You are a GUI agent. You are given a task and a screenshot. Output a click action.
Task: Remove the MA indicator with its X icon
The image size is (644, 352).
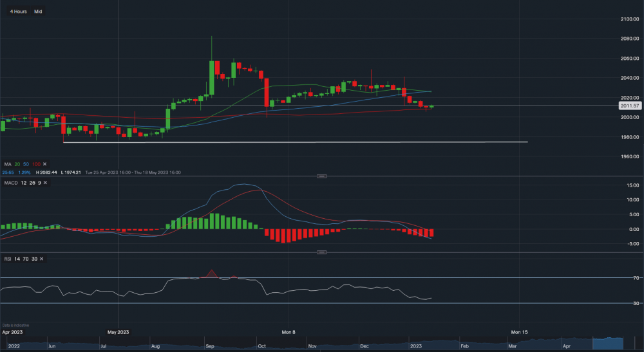(46, 165)
